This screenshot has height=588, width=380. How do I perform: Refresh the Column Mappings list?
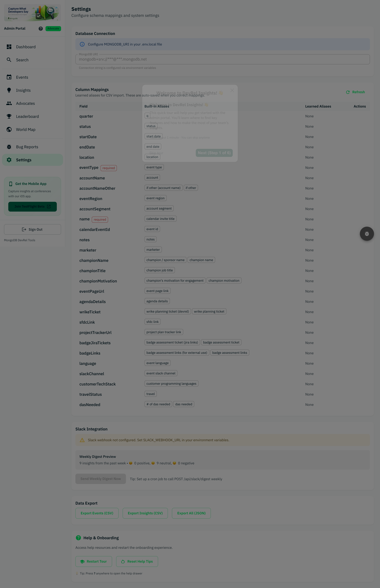pos(356,92)
